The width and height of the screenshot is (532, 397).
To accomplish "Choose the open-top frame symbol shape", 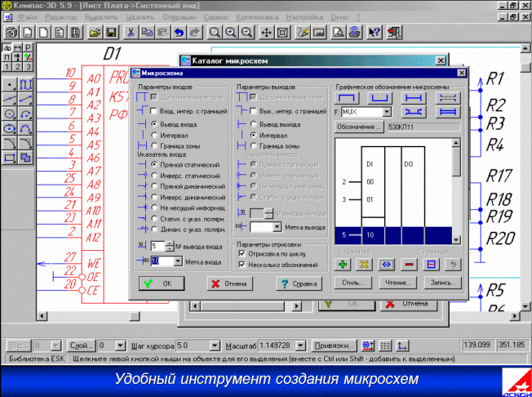I will point(380,98).
